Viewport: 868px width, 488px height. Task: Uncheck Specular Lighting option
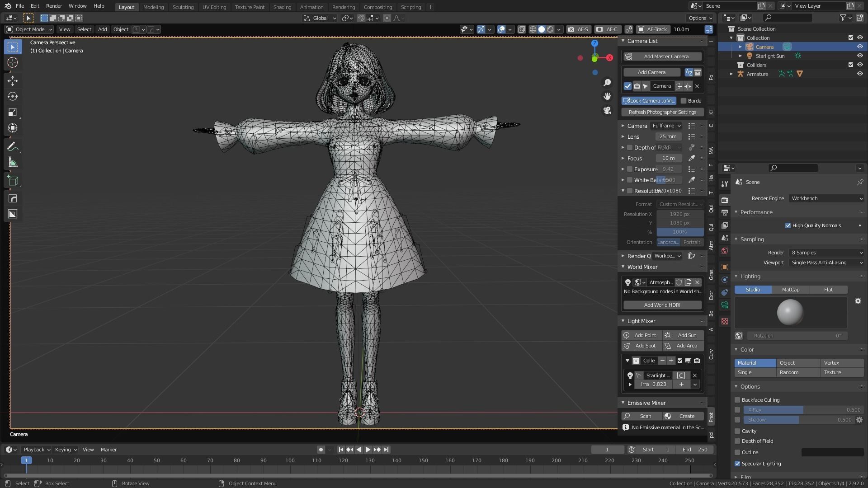737,464
